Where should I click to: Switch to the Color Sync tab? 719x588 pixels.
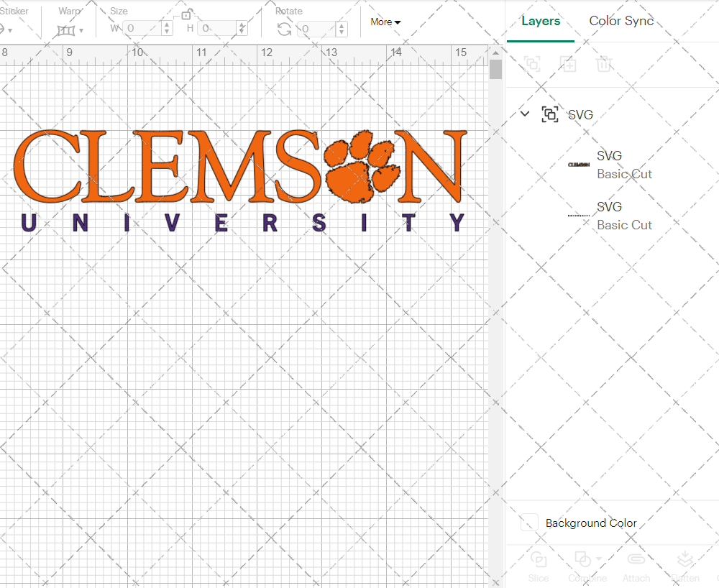coord(621,21)
